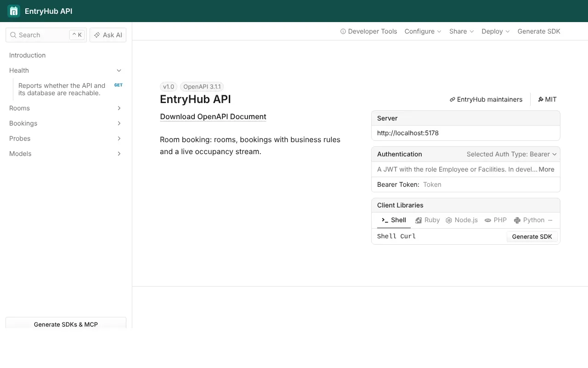Viewport: 588px width, 368px height.
Task: Select the Shell client tab
Action: pyautogui.click(x=394, y=220)
